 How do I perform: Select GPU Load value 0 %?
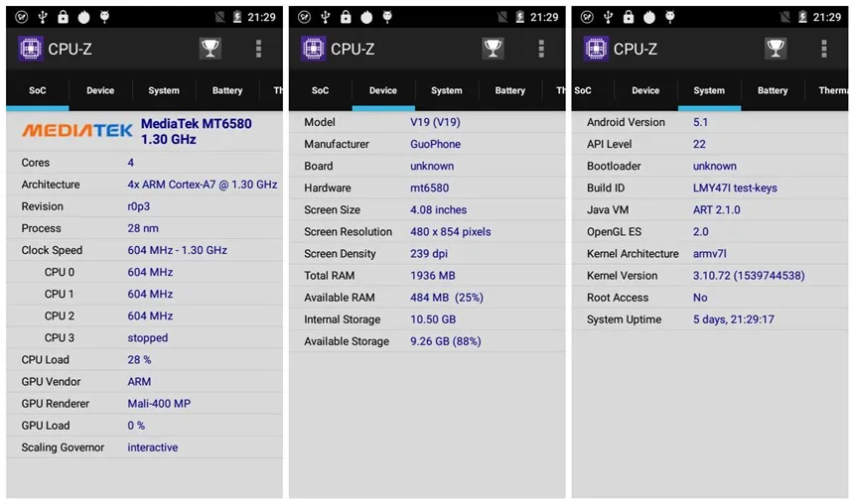(x=136, y=425)
